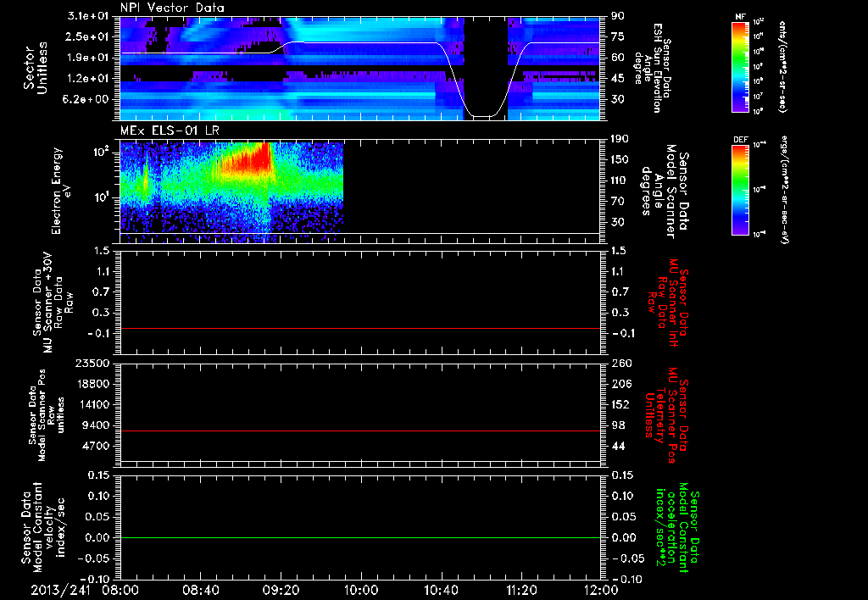The height and width of the screenshot is (600, 868).
Task: Click the 'cnts/(cm**2-sr-sec)' units label
Action: pyautogui.click(x=782, y=67)
